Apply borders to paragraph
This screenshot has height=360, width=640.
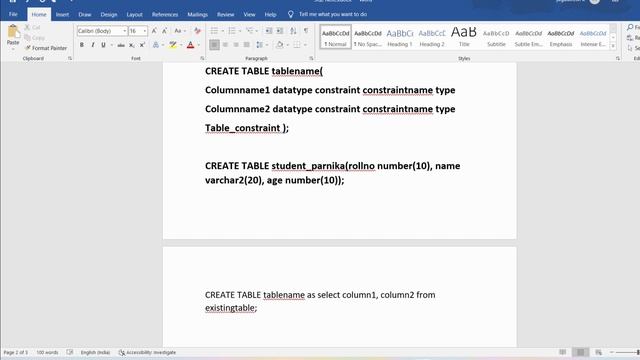point(297,45)
